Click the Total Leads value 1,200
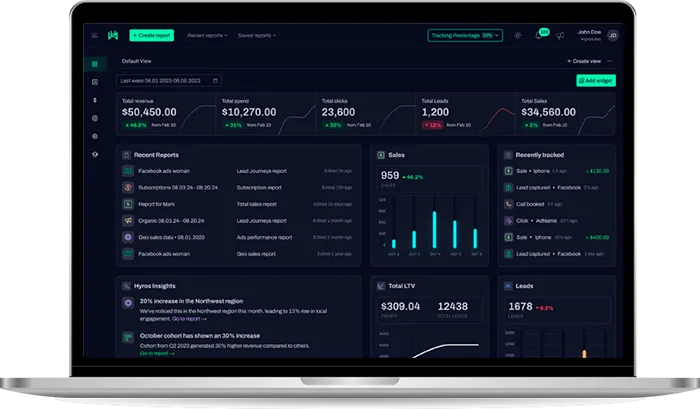The width and height of the screenshot is (700, 409). (435, 112)
